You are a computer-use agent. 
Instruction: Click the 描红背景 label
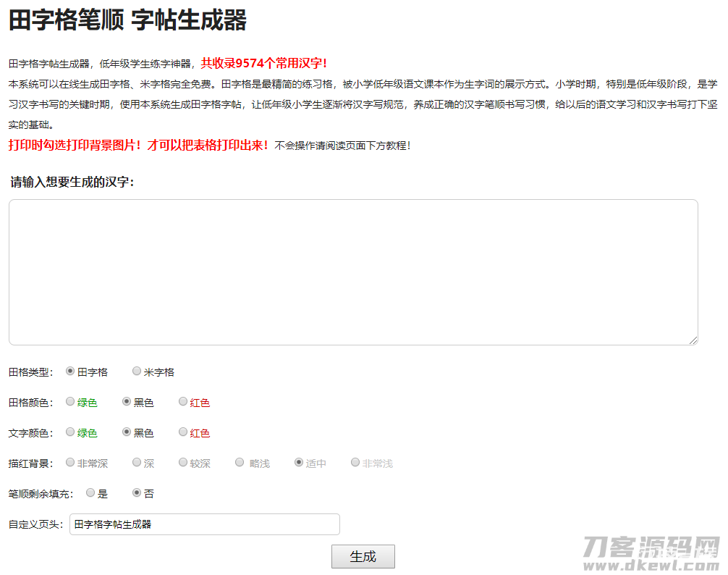(30, 463)
